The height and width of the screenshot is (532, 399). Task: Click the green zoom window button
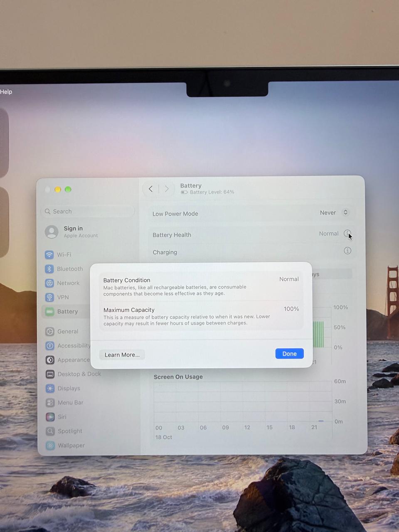pos(68,190)
